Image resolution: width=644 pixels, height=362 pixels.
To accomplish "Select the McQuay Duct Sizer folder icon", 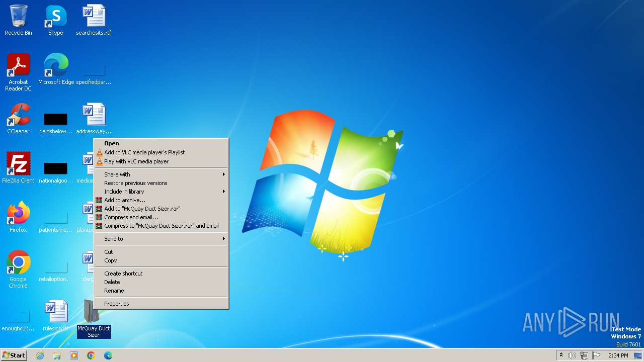I will click(x=94, y=319).
